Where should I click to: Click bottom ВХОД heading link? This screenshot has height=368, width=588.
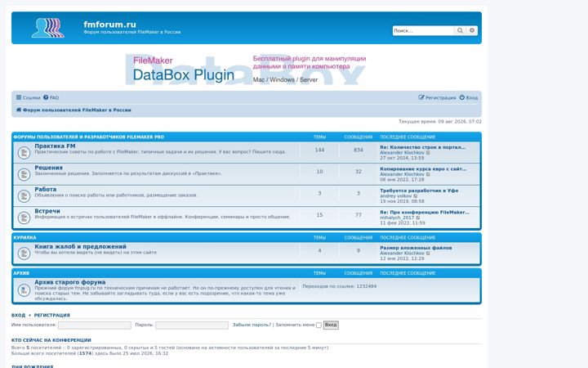(x=18, y=315)
